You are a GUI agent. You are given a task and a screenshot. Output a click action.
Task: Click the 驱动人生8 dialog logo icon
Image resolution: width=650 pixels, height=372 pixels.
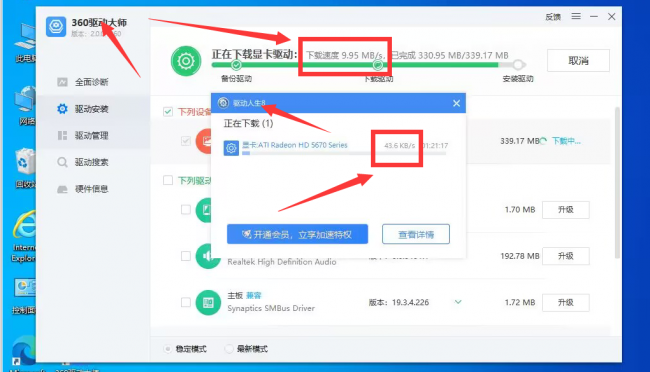point(223,102)
